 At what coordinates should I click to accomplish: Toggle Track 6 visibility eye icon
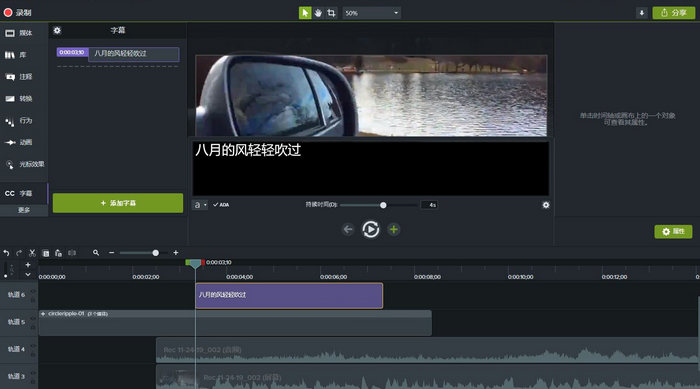coord(33,291)
